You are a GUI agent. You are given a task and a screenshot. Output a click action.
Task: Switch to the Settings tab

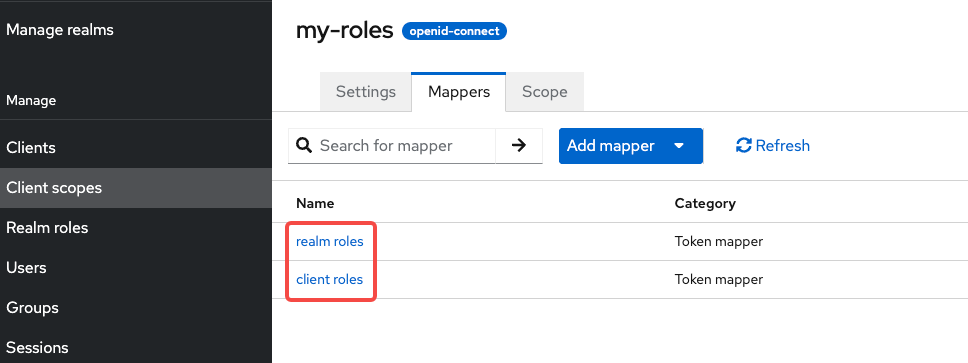click(365, 92)
